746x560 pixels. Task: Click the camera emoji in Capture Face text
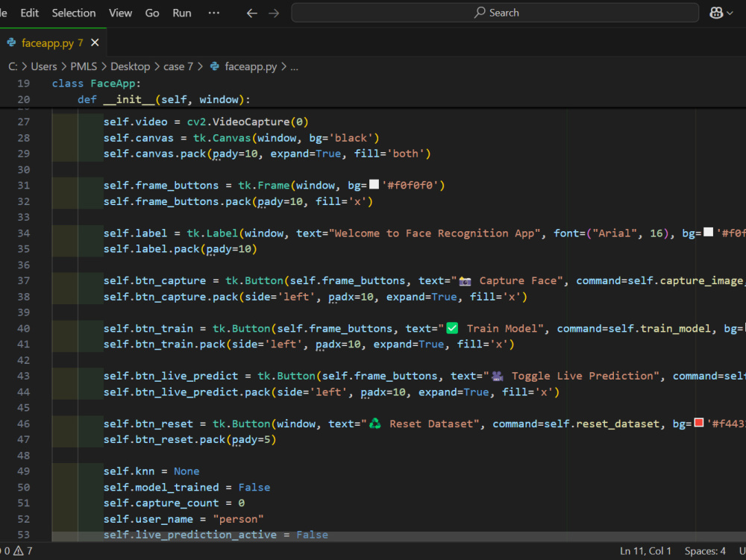(465, 281)
